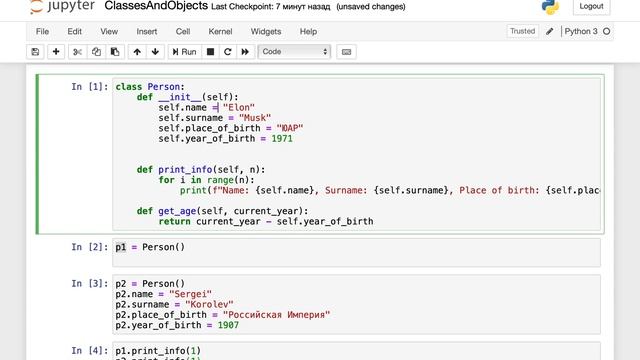
Task: Click the In [2] prompt label
Action: pos(90,247)
